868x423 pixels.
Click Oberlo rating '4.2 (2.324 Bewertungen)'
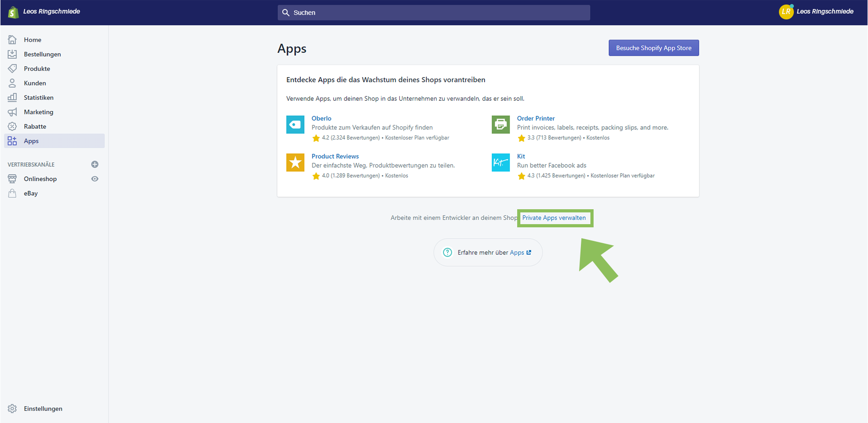[351, 138]
